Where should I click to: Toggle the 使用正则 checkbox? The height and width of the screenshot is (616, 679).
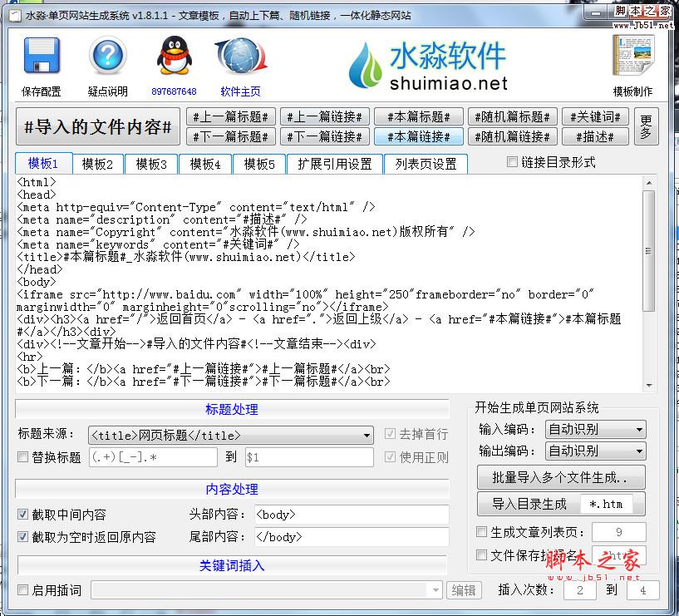click(390, 457)
